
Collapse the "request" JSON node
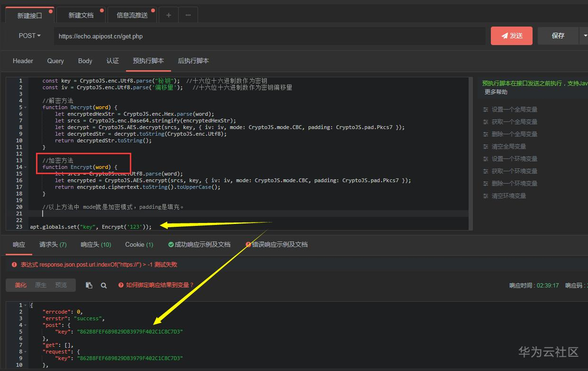[25, 352]
